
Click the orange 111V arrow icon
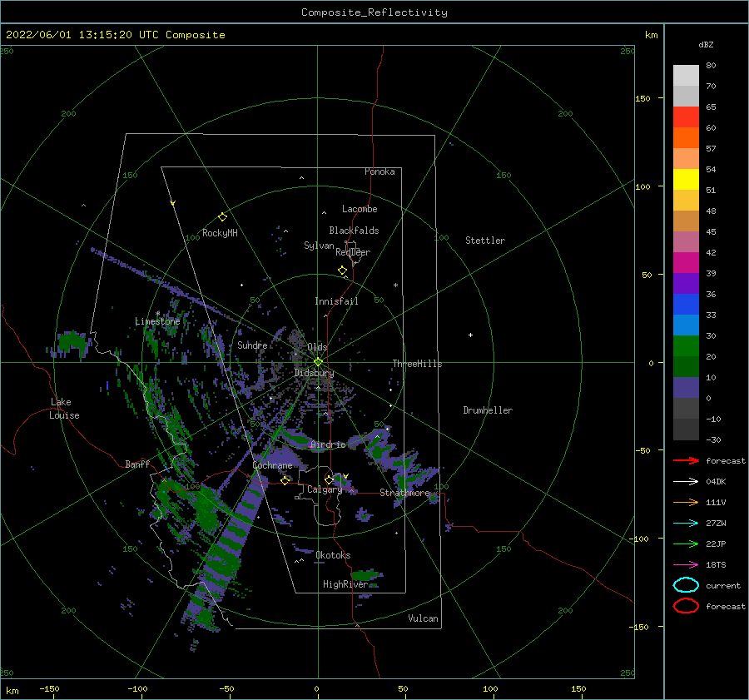[686, 502]
